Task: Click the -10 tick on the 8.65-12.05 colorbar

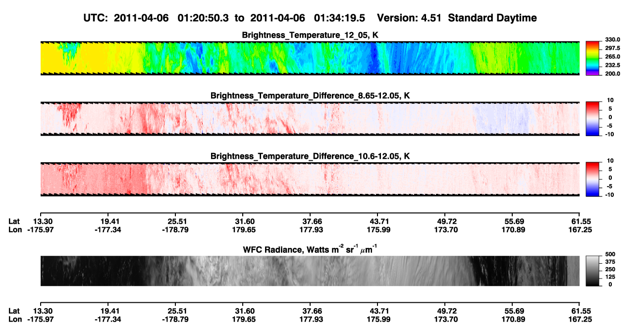Action: (610, 134)
